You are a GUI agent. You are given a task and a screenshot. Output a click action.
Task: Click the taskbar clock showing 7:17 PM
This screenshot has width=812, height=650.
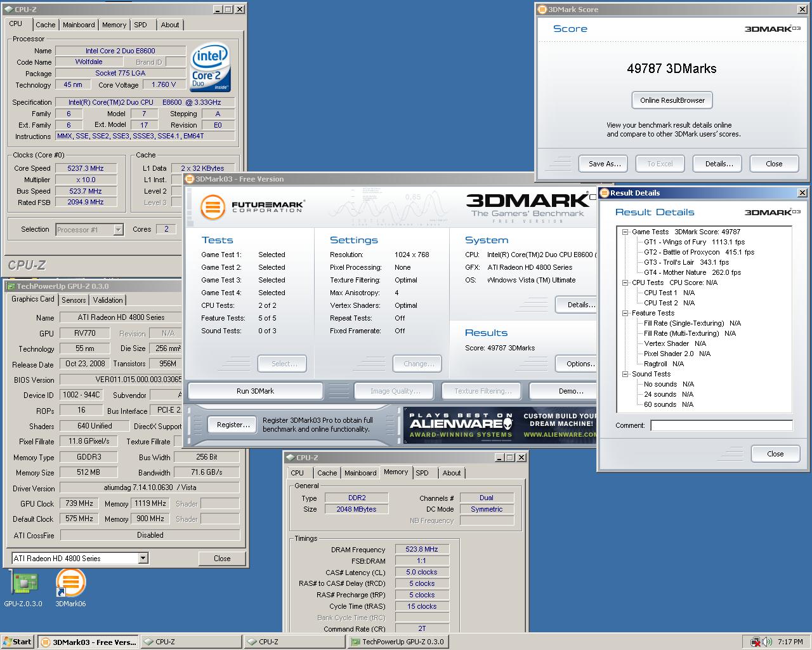790,642
